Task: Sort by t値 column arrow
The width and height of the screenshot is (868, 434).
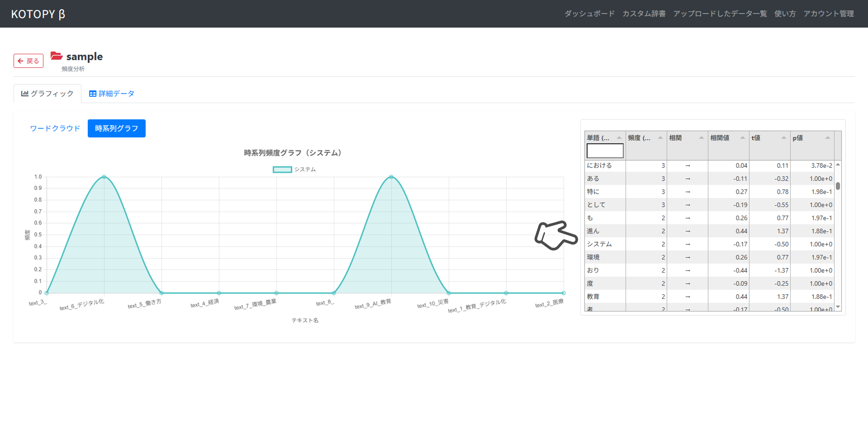Action: point(783,137)
